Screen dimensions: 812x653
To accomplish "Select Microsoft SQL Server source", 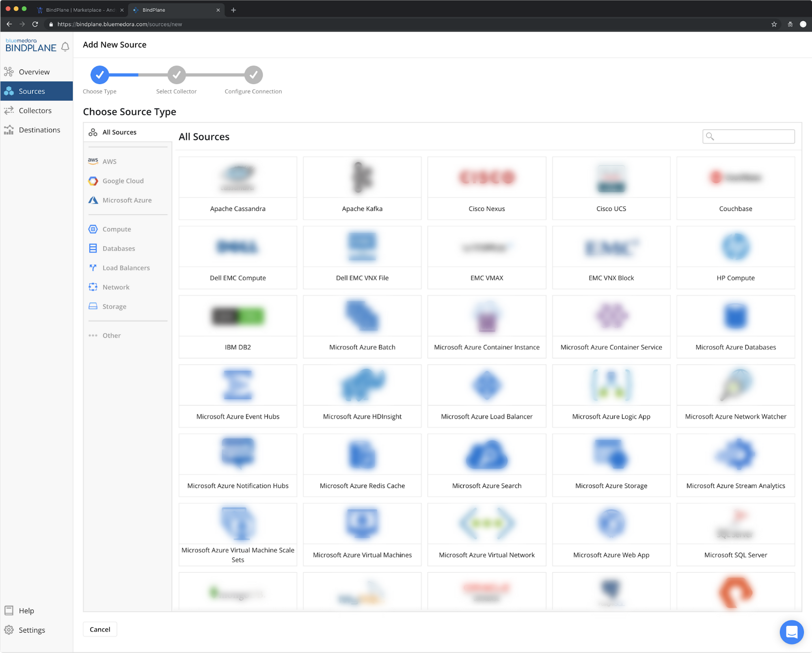I will click(x=735, y=532).
